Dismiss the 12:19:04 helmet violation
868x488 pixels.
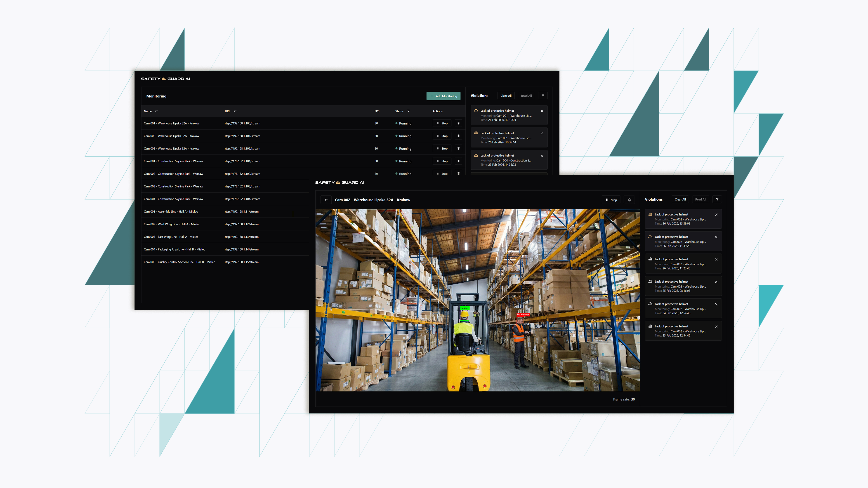[x=542, y=111]
